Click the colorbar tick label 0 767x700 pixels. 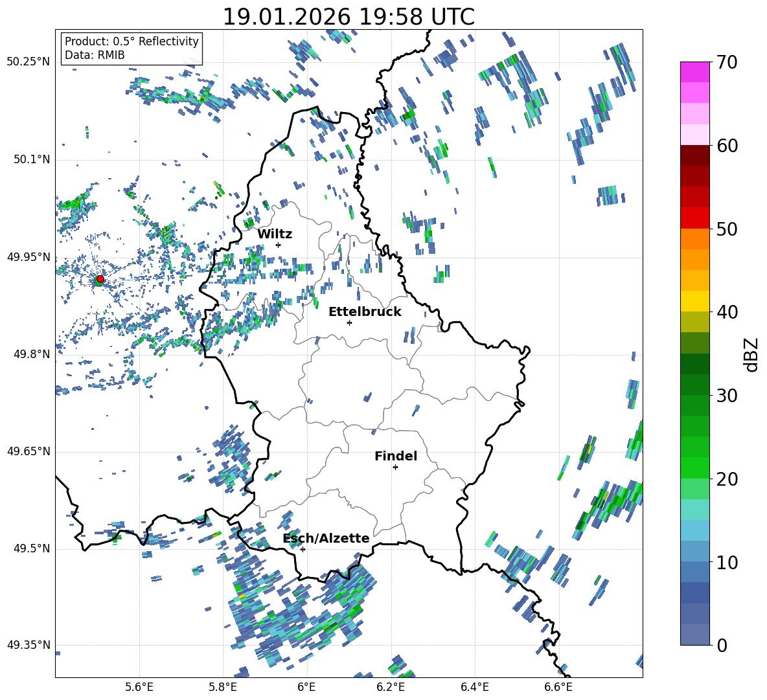[x=722, y=645]
